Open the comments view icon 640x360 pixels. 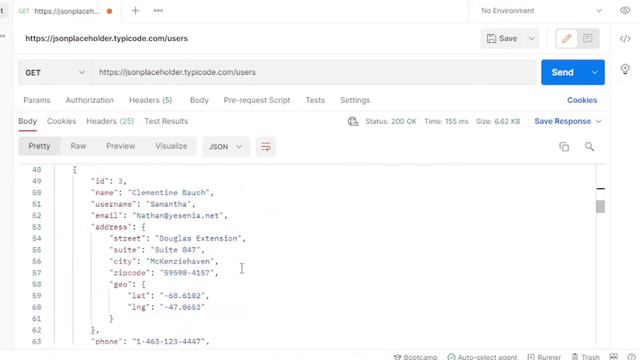(588, 38)
